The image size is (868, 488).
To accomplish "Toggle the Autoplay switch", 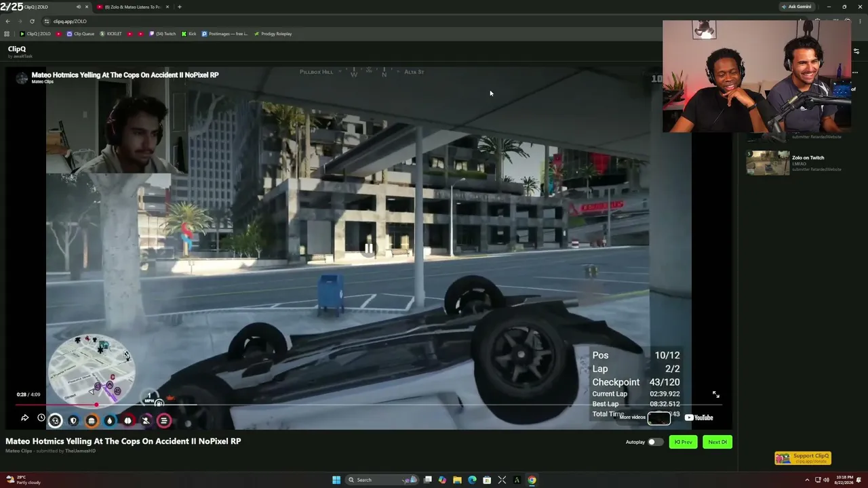I will 655,442.
